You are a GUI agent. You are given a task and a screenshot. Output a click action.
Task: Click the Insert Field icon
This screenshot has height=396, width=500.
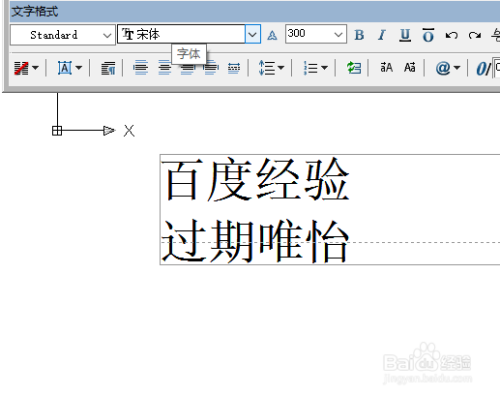pos(354,68)
